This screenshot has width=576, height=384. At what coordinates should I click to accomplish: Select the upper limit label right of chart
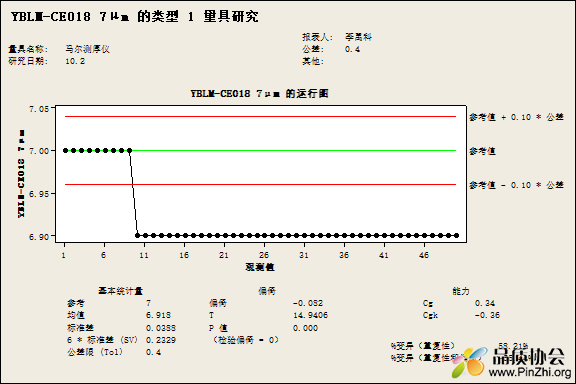(x=516, y=117)
